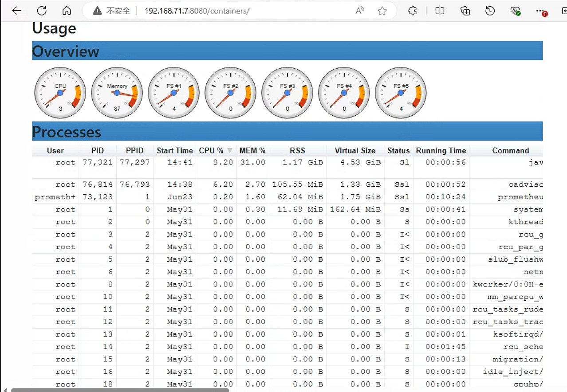The height and width of the screenshot is (392, 567).
Task: Select the start time cell Jun23
Action: pyautogui.click(x=180, y=197)
